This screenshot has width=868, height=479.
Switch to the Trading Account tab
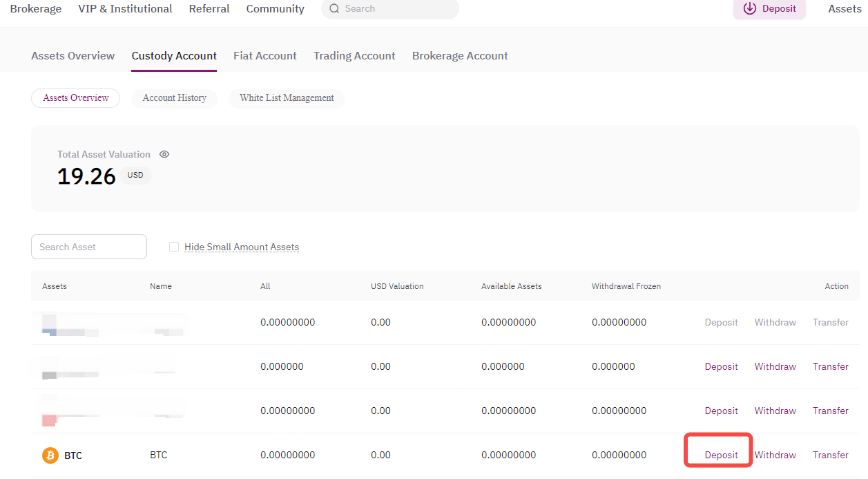click(354, 55)
